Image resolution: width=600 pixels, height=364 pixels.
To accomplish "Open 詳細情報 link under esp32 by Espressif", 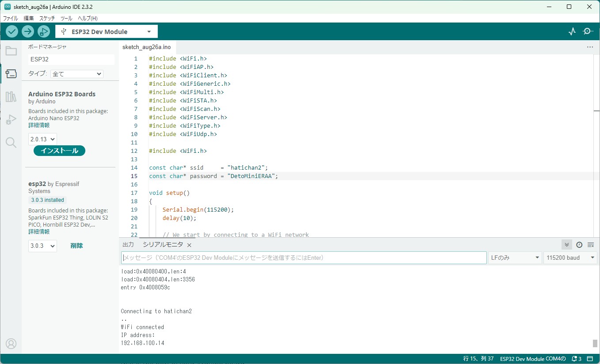I will pyautogui.click(x=39, y=231).
